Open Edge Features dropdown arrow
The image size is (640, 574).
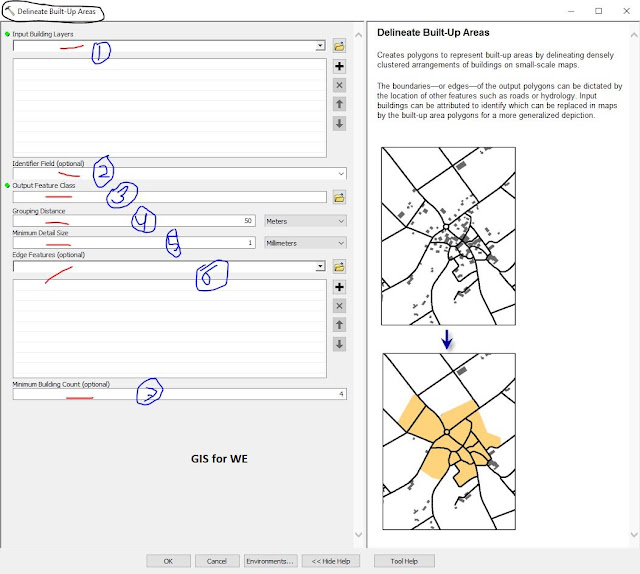320,267
